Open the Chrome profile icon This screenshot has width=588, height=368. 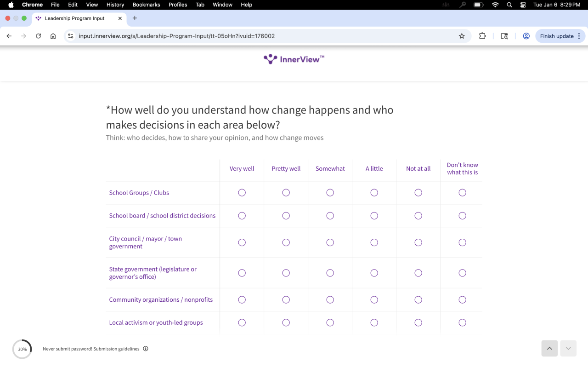526,36
